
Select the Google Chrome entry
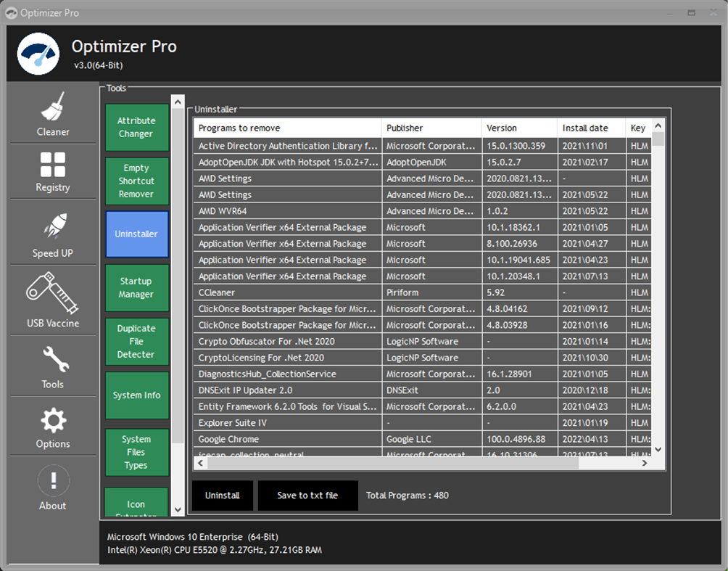(x=422, y=439)
